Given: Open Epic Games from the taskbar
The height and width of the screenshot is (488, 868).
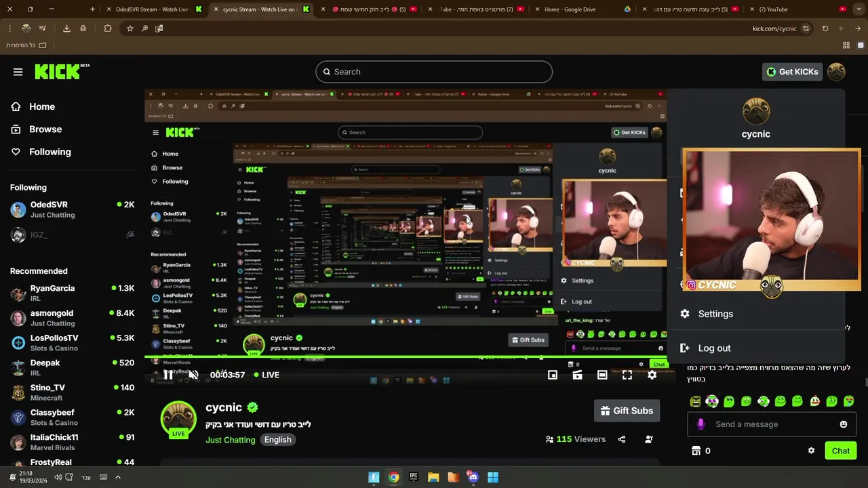Looking at the screenshot, I should [413, 477].
